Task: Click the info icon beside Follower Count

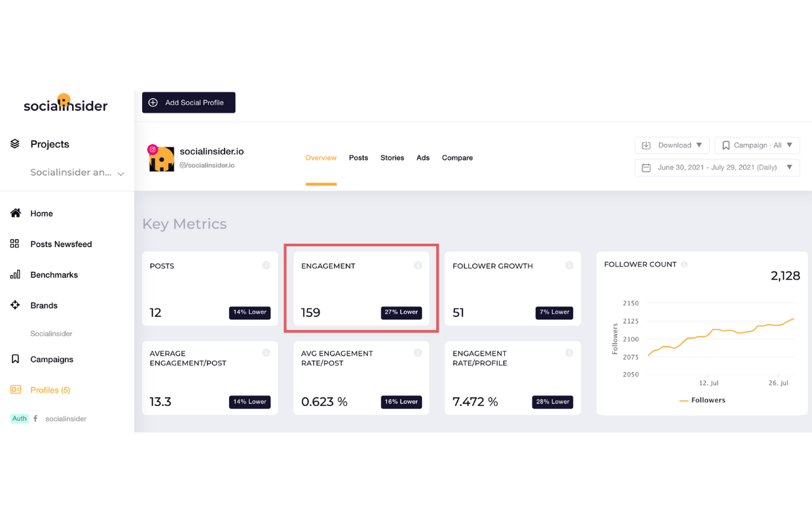Action: click(684, 265)
